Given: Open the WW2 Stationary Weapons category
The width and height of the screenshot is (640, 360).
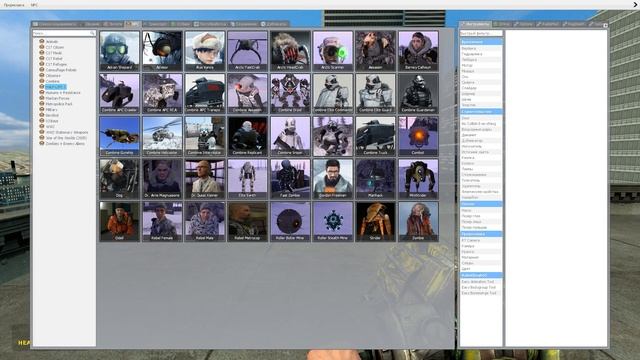Looking at the screenshot, I should [x=67, y=132].
